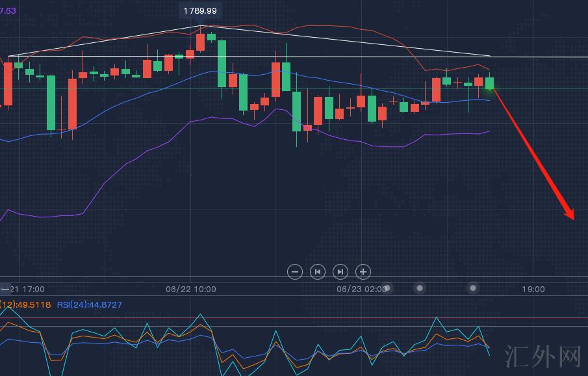The height and width of the screenshot is (376, 588).
Task: Click the highlighted dash handle left of 21 17:00
Action: 5,288
